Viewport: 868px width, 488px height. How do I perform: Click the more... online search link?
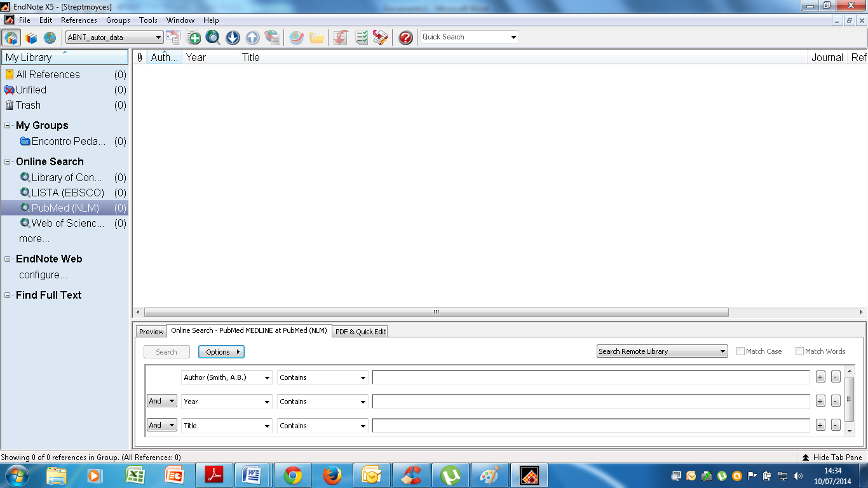[34, 239]
